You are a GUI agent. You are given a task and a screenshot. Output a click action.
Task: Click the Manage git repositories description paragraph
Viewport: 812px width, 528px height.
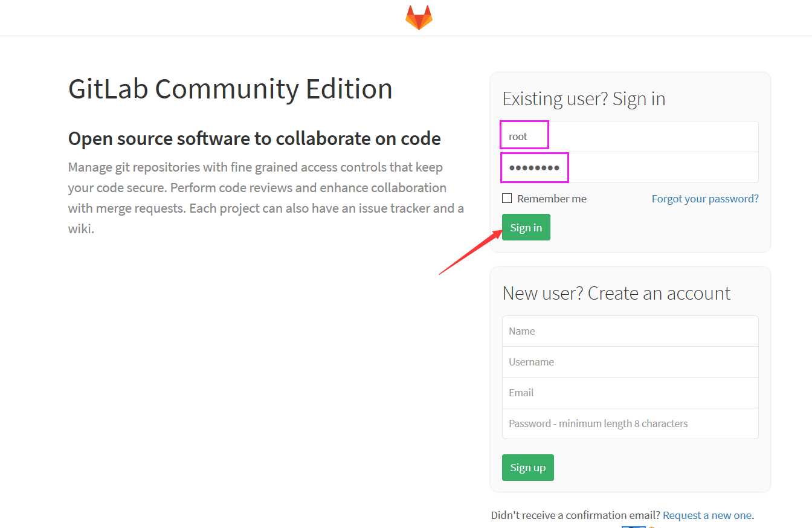(x=266, y=198)
